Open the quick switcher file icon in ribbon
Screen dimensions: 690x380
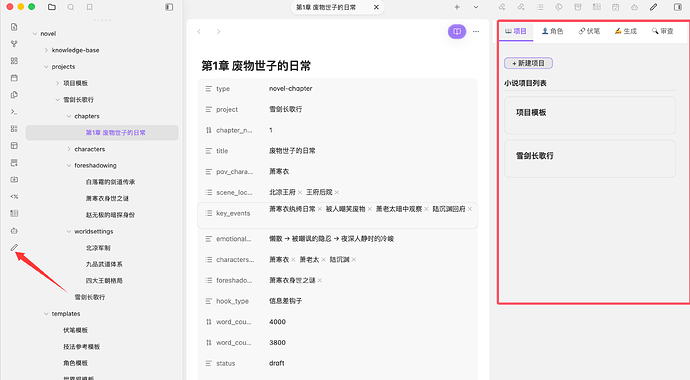point(14,27)
